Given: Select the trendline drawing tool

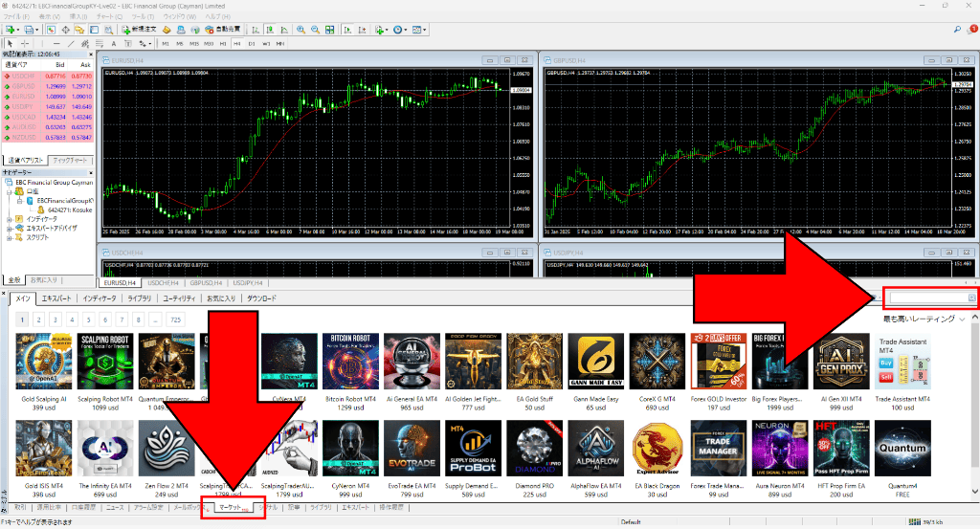Looking at the screenshot, I should click(71, 44).
